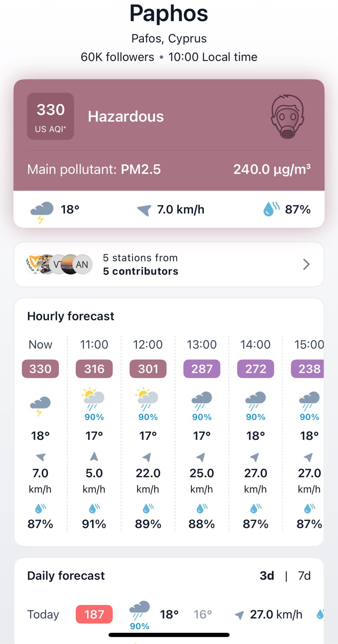The image size is (338, 644).
Task: Tap the rain cloud icon in Today's forecast
Action: [x=139, y=610]
